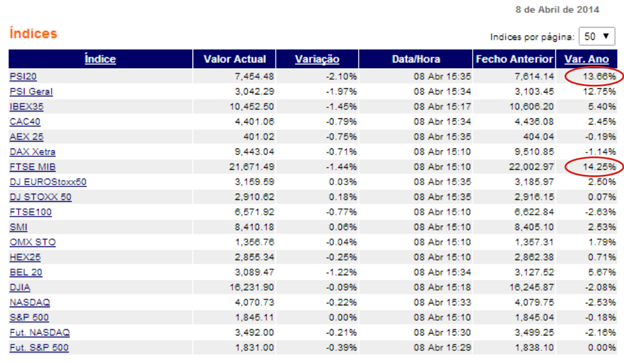
Task: Open the BEL 20 index link
Action: (26, 273)
